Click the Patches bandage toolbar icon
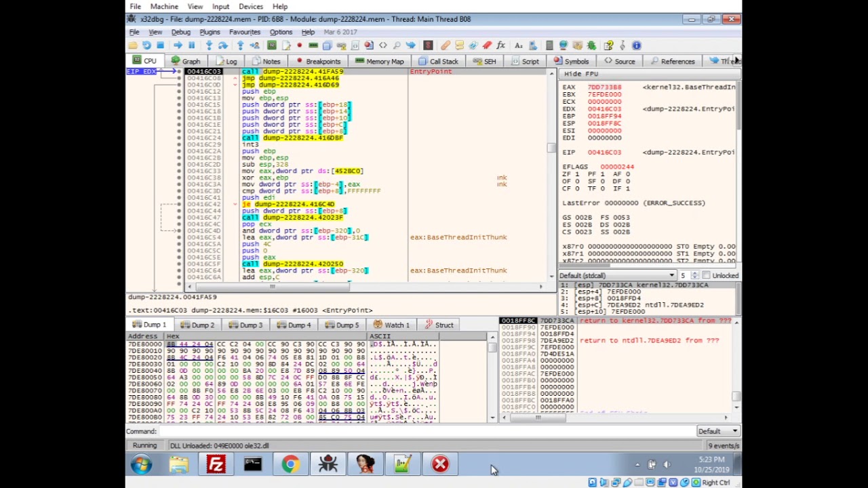868x488 pixels. click(x=446, y=45)
